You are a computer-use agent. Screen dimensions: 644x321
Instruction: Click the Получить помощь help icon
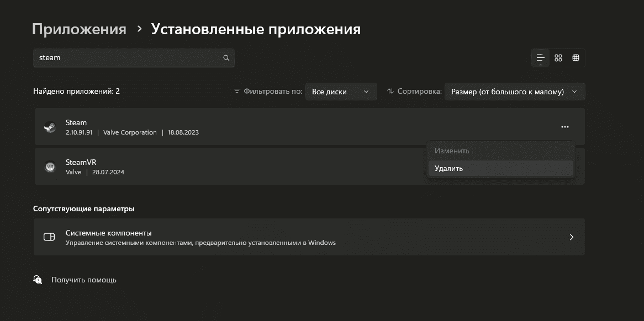tap(38, 280)
